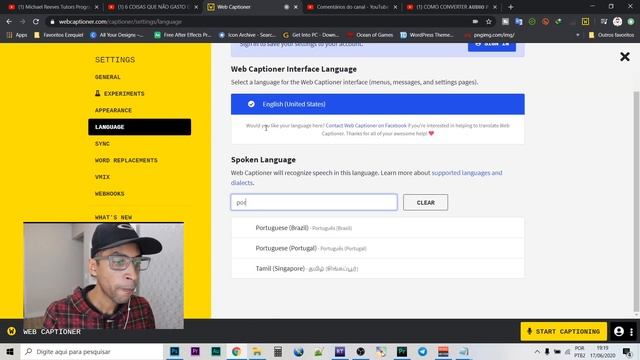The width and height of the screenshot is (640, 360).
Task: Open supported languages and dialects link
Action: [x=467, y=173]
